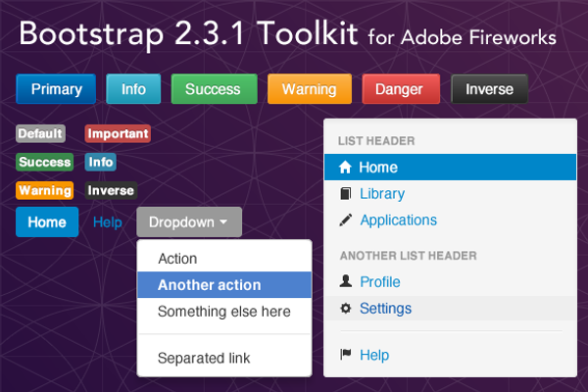
Task: Click the green Success button
Action: tap(214, 89)
